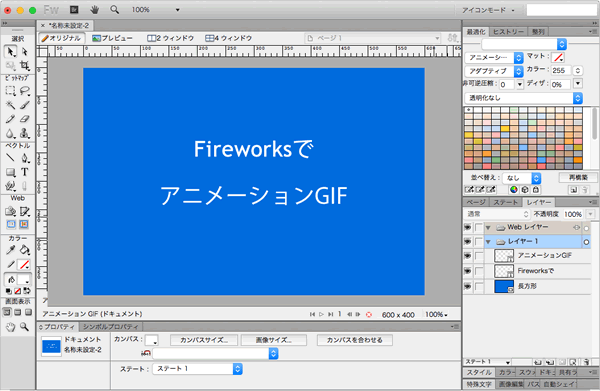The width and height of the screenshot is (600, 391).
Task: Select the Marquee tool
Action: click(10, 91)
